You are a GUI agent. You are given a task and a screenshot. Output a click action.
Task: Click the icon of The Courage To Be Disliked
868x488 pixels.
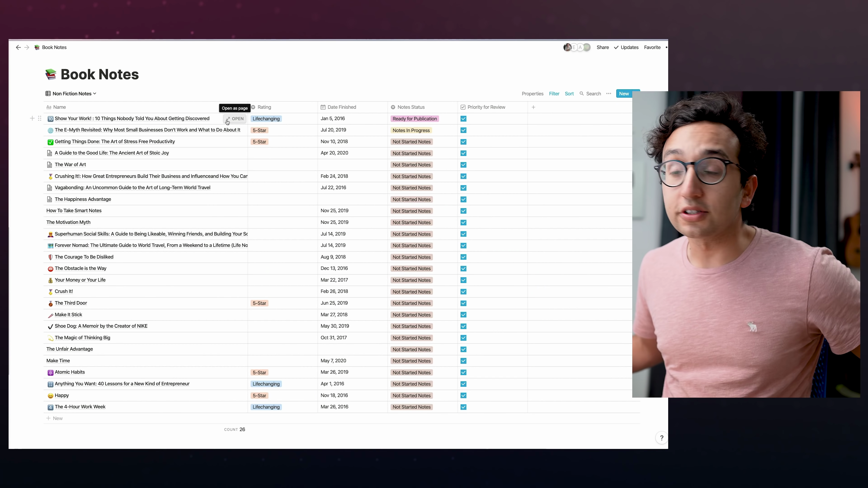coord(51,257)
